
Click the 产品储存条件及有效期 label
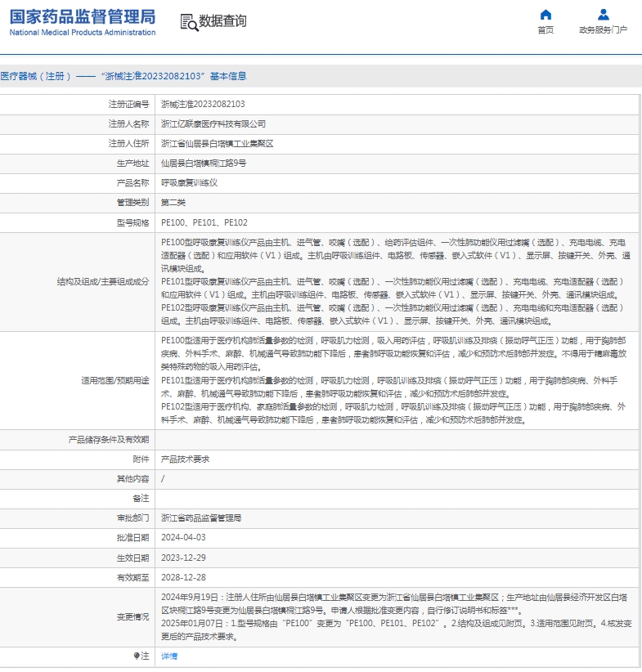point(109,440)
